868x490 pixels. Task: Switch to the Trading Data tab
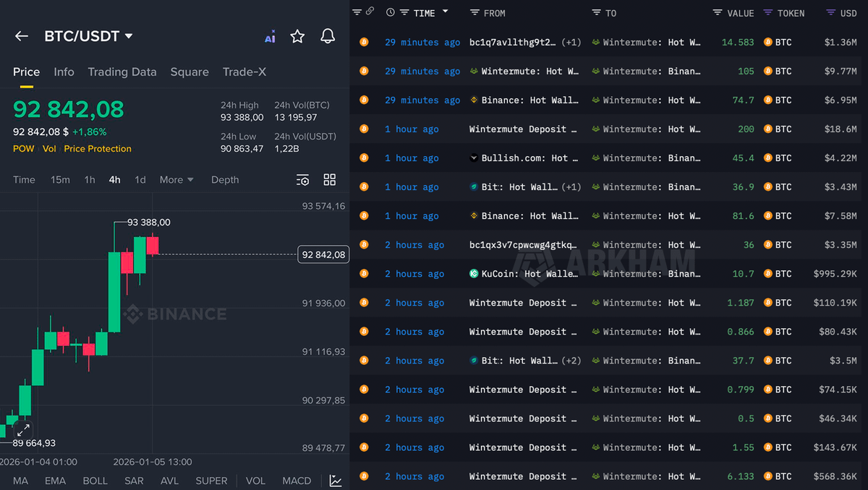point(122,72)
